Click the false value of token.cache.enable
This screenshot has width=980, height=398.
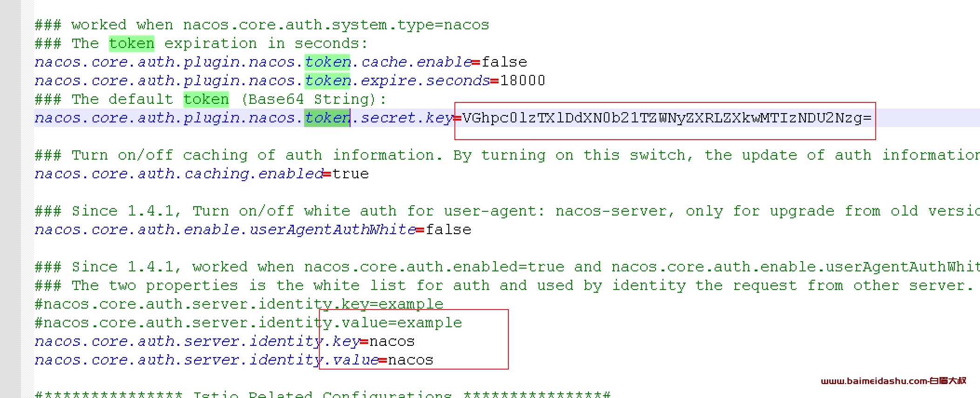504,62
